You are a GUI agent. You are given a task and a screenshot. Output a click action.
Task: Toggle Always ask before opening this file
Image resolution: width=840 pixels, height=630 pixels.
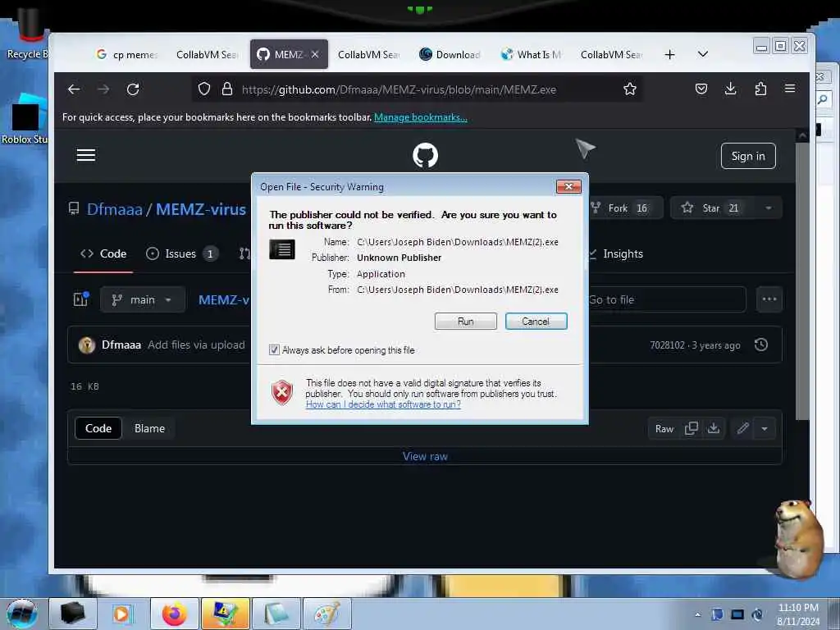pyautogui.click(x=274, y=349)
